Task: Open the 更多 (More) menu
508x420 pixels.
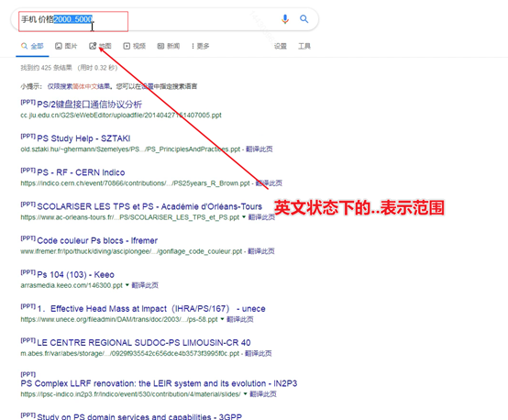Action: click(201, 46)
